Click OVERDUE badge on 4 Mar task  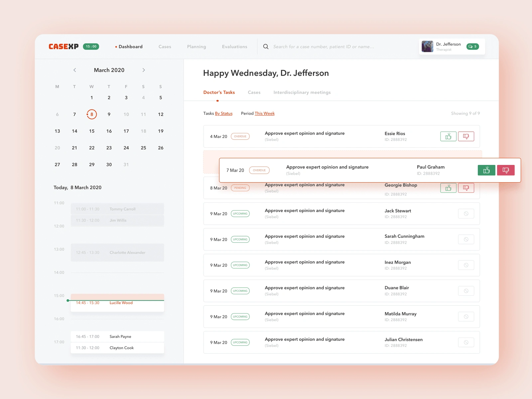pos(240,136)
